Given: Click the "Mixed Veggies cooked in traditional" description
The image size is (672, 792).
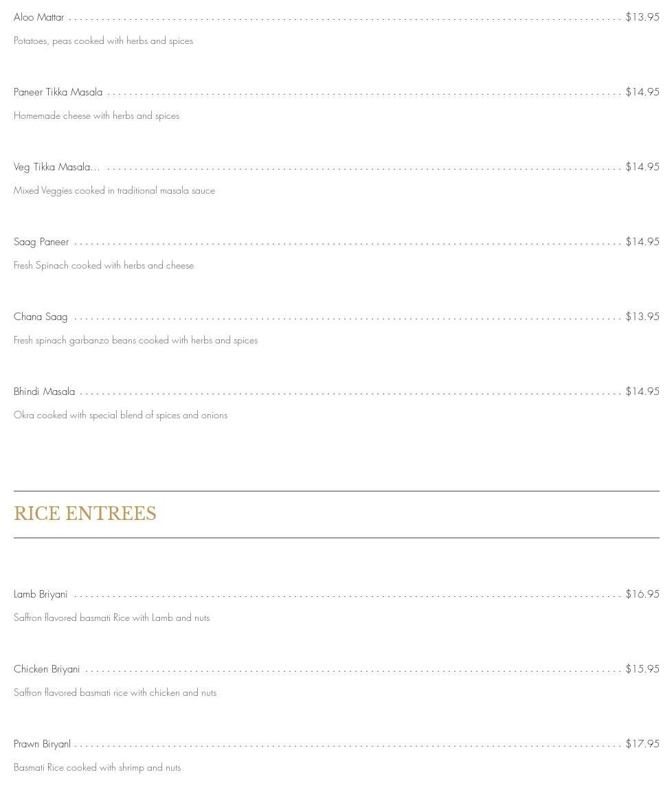Looking at the screenshot, I should click(x=114, y=190).
